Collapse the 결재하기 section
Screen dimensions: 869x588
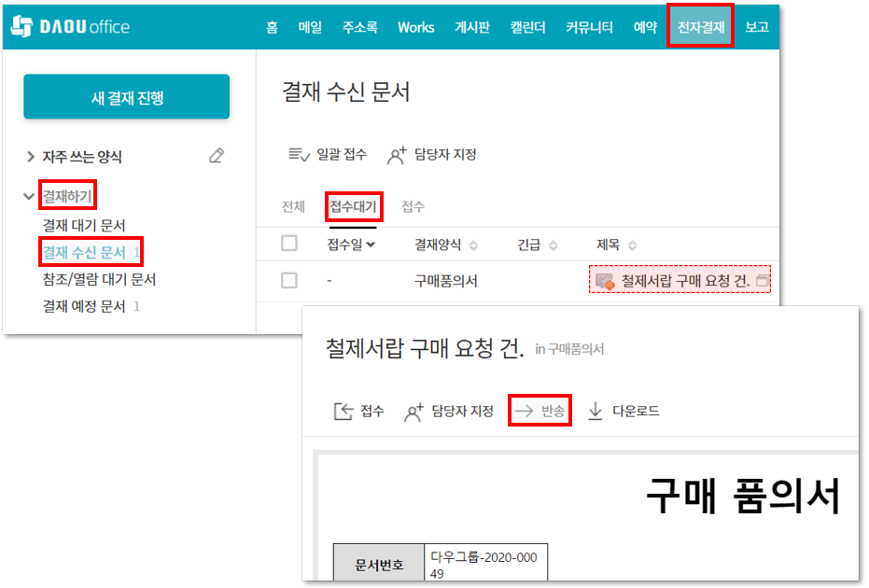[x=29, y=196]
